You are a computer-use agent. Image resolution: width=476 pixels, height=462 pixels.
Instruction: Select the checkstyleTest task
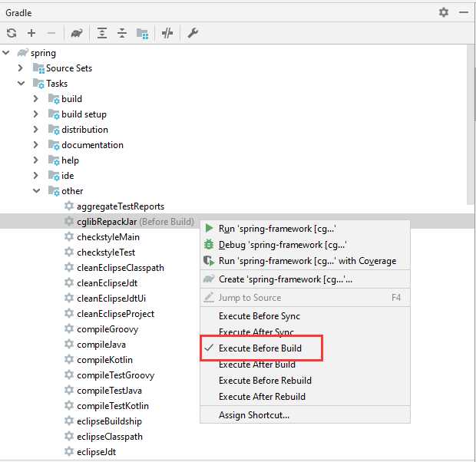[106, 252]
